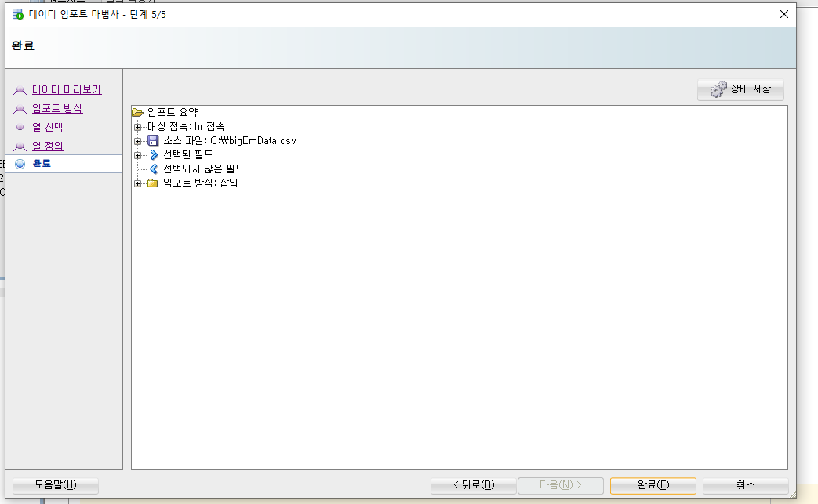
Task: Select the 선택되지 않은 필드 row text
Action: point(203,169)
